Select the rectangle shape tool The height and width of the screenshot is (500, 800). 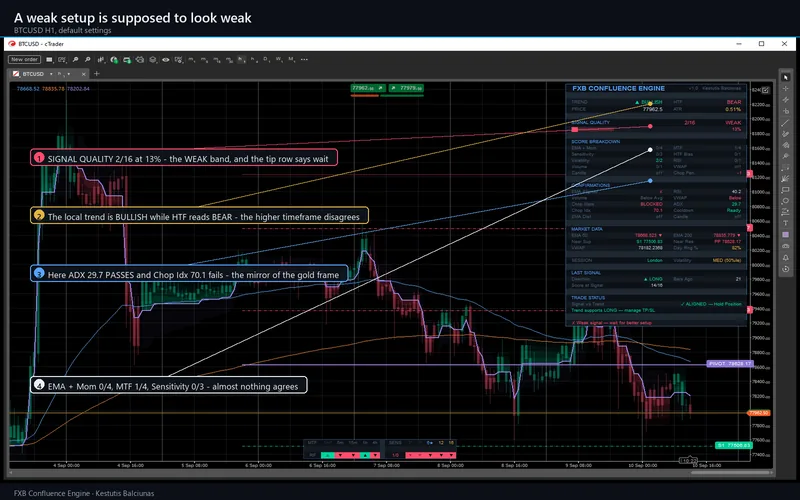click(786, 190)
